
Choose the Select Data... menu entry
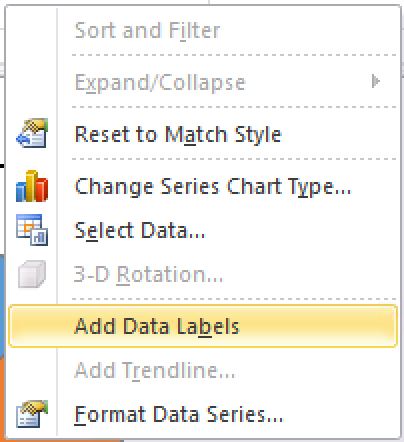click(x=140, y=230)
